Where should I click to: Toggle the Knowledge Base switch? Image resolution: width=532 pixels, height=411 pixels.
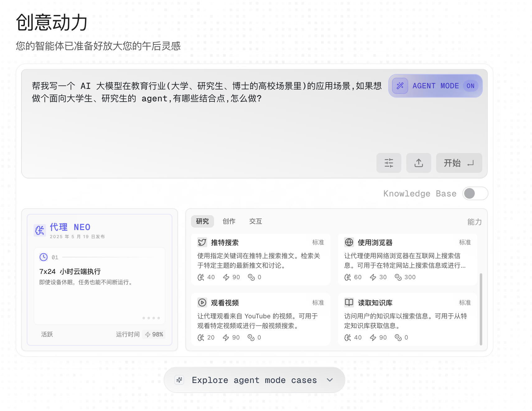pos(475,193)
